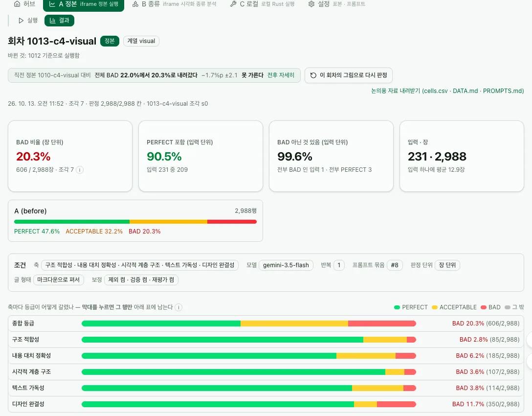Click the BAD 비율 (장 단위) card
This screenshot has height=416, width=532.
[x=70, y=156]
